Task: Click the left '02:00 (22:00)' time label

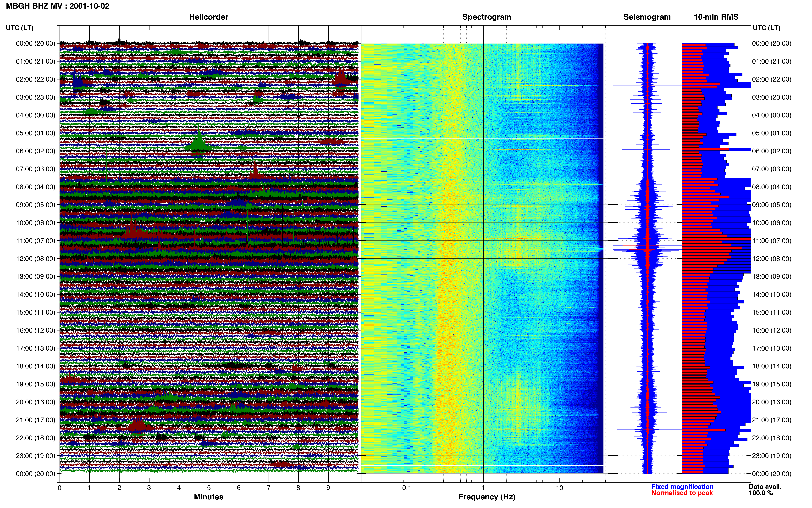Action: (x=35, y=79)
